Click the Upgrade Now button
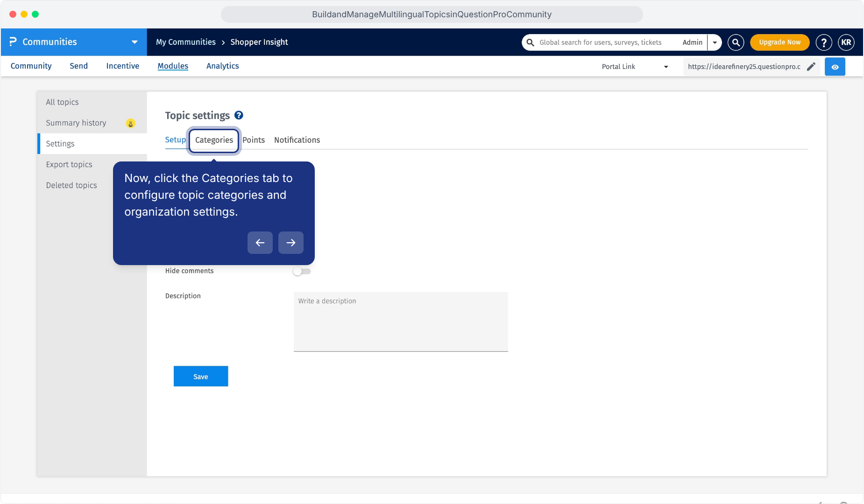This screenshot has height=504, width=864. [x=780, y=42]
